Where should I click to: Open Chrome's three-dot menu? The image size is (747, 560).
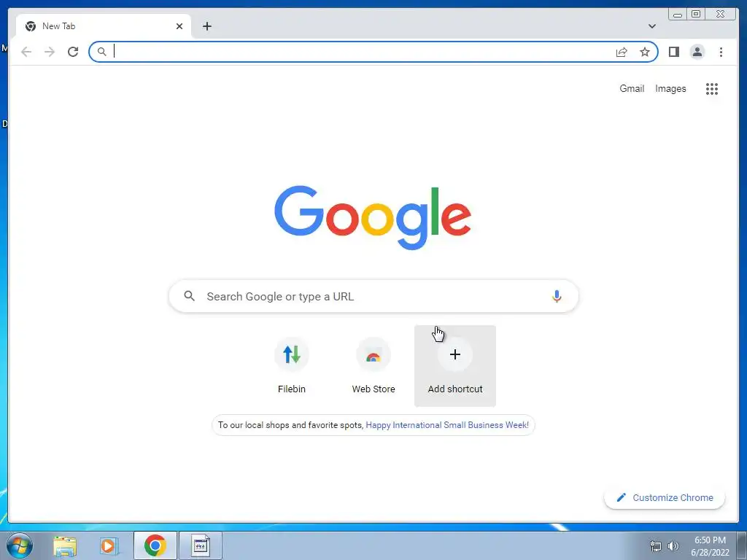click(x=721, y=52)
